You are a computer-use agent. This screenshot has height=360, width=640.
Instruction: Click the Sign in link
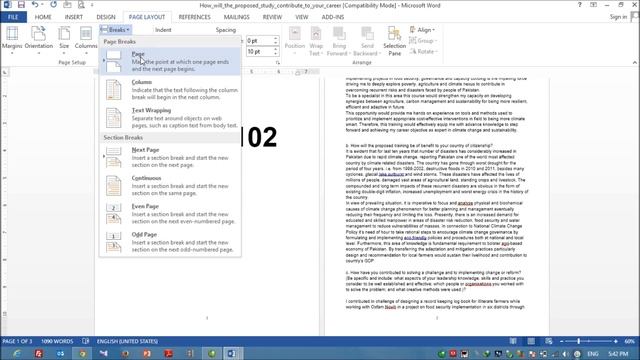point(618,17)
